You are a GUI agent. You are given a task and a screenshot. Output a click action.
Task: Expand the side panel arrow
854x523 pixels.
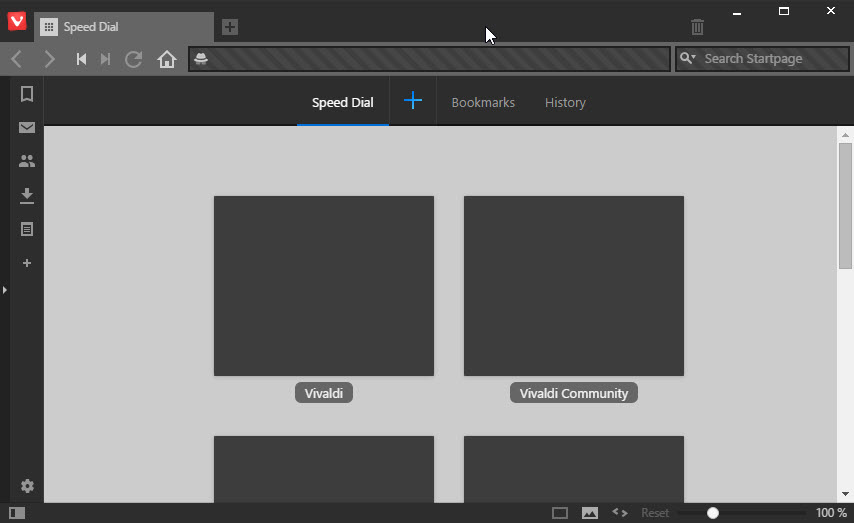coord(4,290)
